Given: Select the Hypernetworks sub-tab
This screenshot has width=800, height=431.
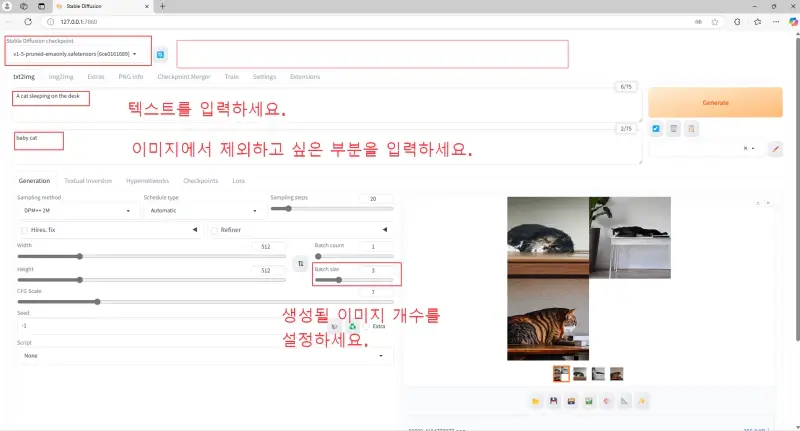Looking at the screenshot, I should 147,181.
